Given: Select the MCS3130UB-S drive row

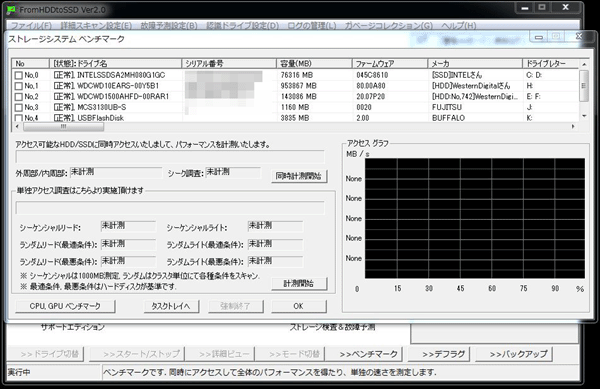Looking at the screenshot, I should (x=295, y=107).
